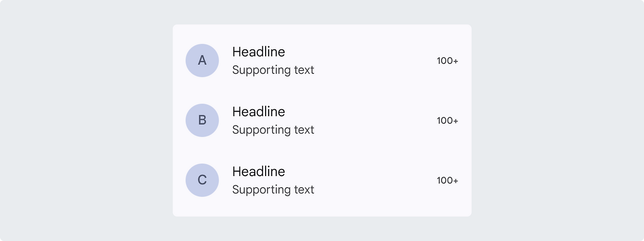Screen dimensions: 644x241
Task: Click Supporting text in avatar C's row
Action: pos(273,190)
